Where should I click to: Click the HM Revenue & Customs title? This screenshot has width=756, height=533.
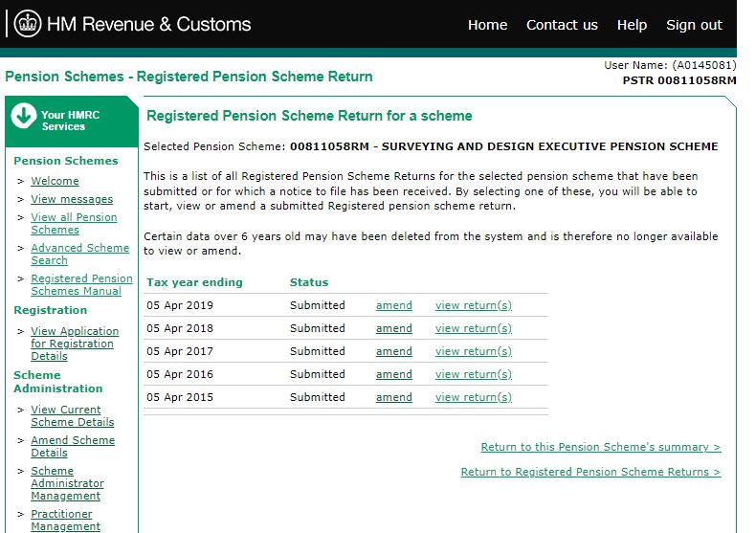(x=148, y=24)
